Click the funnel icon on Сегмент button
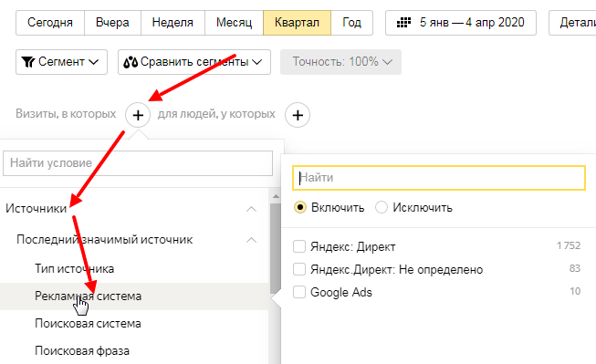The width and height of the screenshot is (596, 364). [x=28, y=62]
